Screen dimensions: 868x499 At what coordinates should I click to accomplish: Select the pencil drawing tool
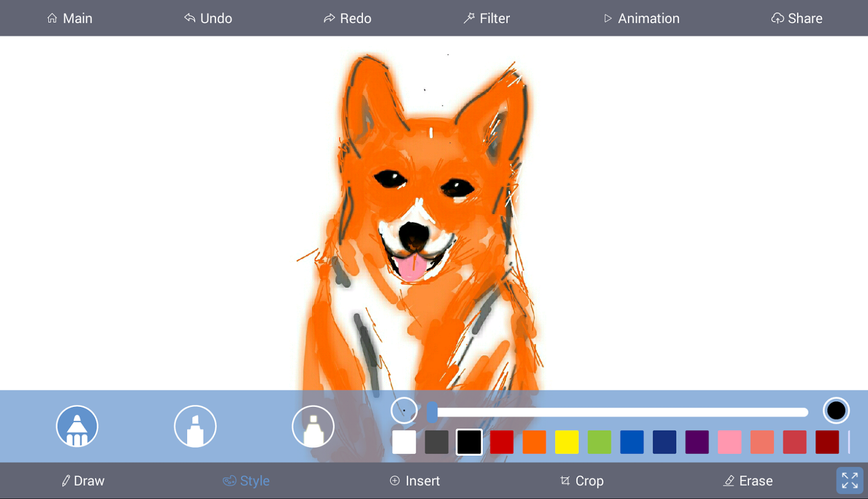pos(77,426)
